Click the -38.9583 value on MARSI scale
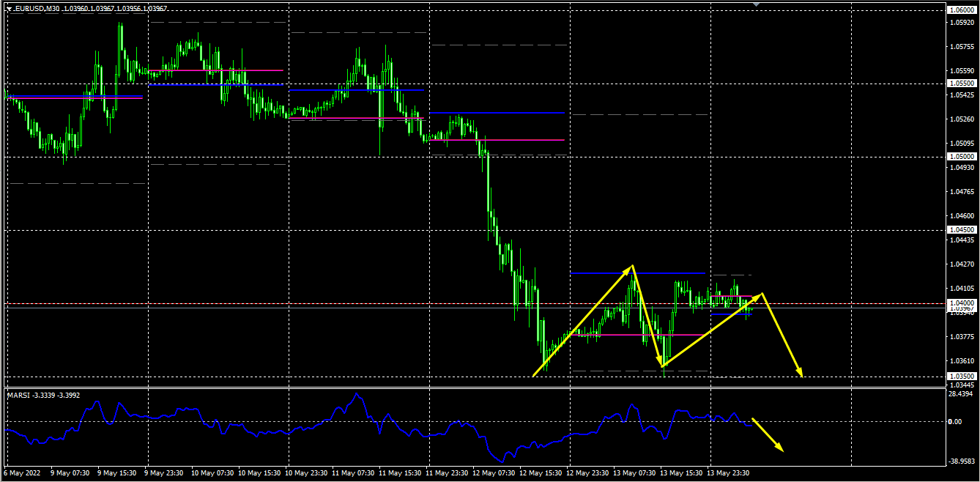The image size is (980, 482). tap(960, 461)
